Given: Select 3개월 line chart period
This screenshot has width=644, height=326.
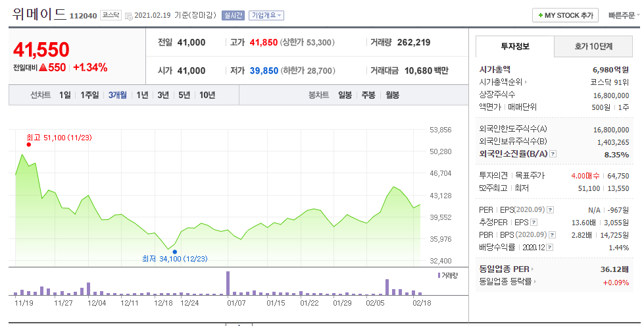Looking at the screenshot, I should pos(118,95).
